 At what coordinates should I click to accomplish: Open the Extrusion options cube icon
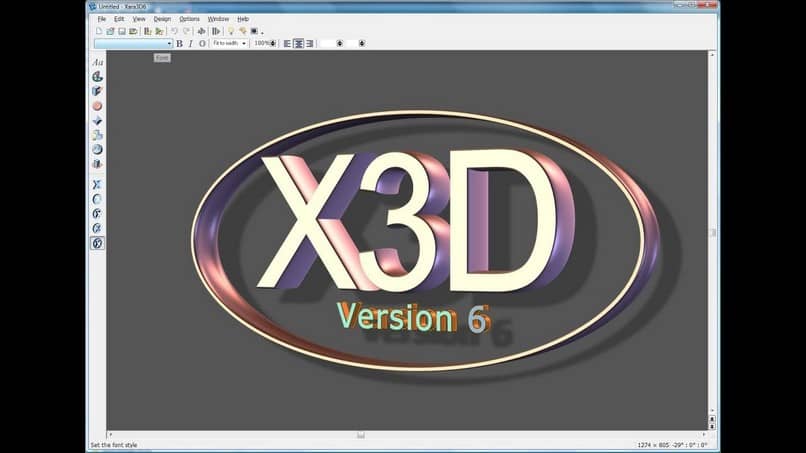coord(97,91)
